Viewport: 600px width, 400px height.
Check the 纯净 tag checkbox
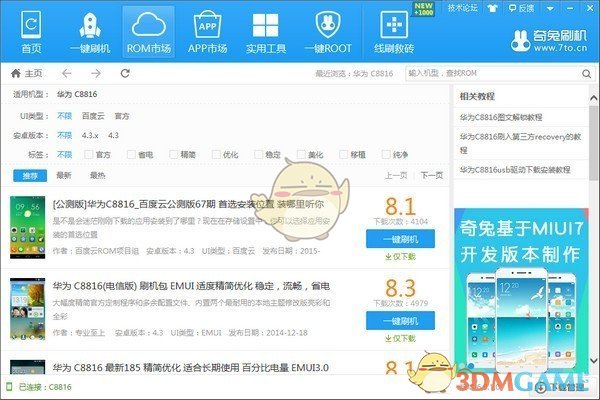386,154
